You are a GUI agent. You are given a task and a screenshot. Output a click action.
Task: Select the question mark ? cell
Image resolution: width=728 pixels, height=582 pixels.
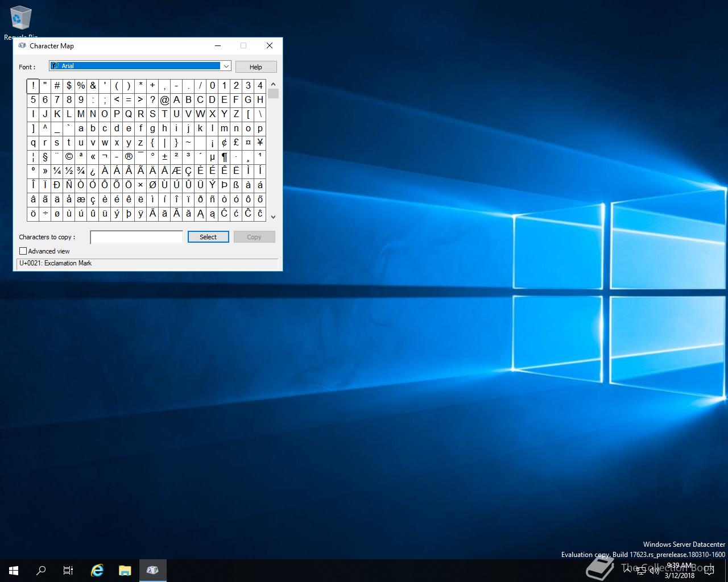pos(152,99)
